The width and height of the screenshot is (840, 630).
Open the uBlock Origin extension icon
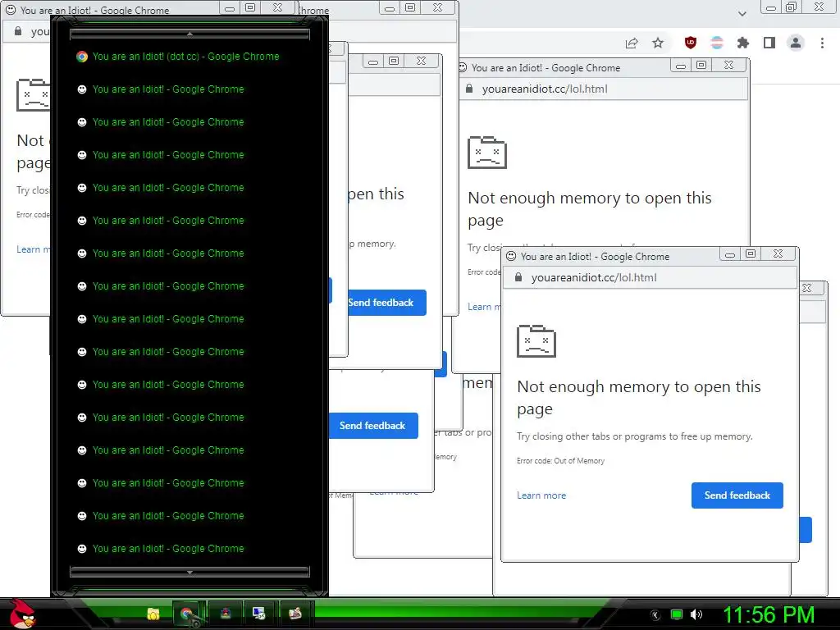691,43
